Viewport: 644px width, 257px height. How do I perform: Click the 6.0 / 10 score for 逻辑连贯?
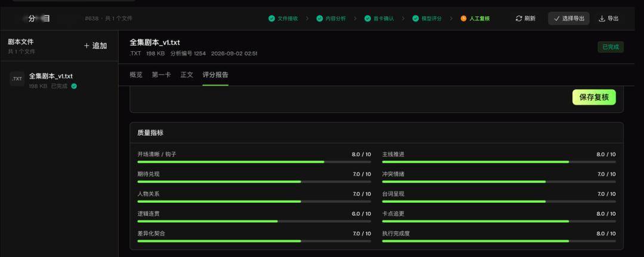pos(361,214)
